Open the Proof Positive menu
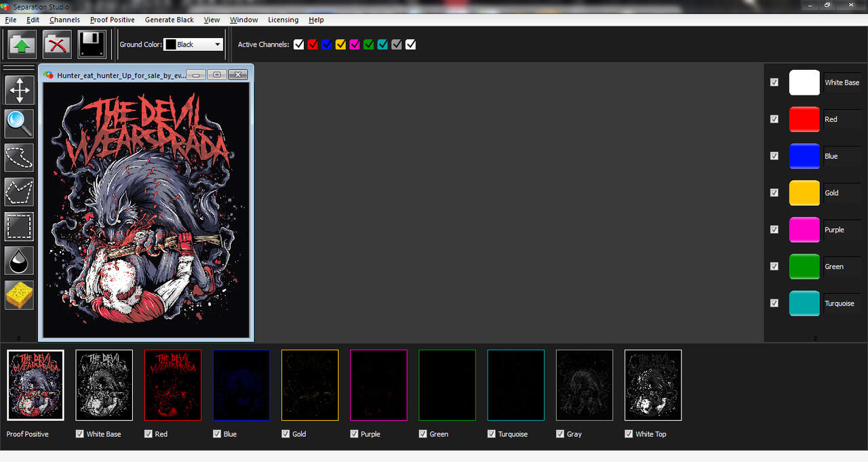This screenshot has width=868, height=462. tap(113, 20)
